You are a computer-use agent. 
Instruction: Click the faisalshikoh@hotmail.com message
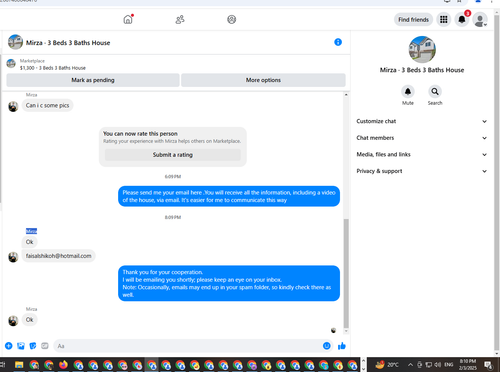click(58, 256)
